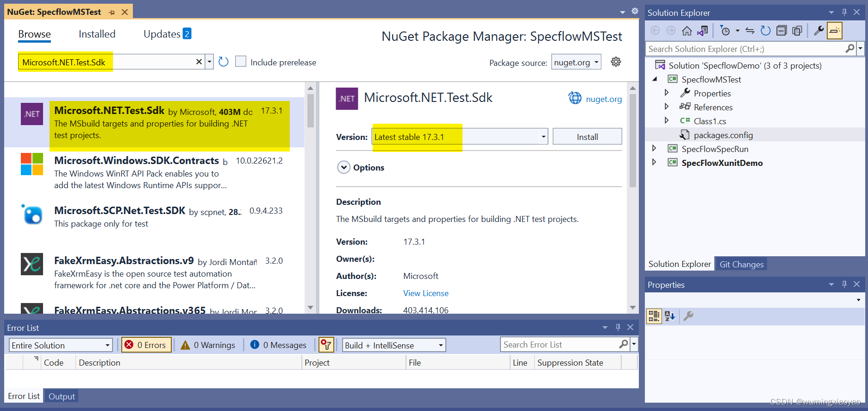Expand the Properties node in SpecflowMSTest
The image size is (868, 411).
pos(666,93)
